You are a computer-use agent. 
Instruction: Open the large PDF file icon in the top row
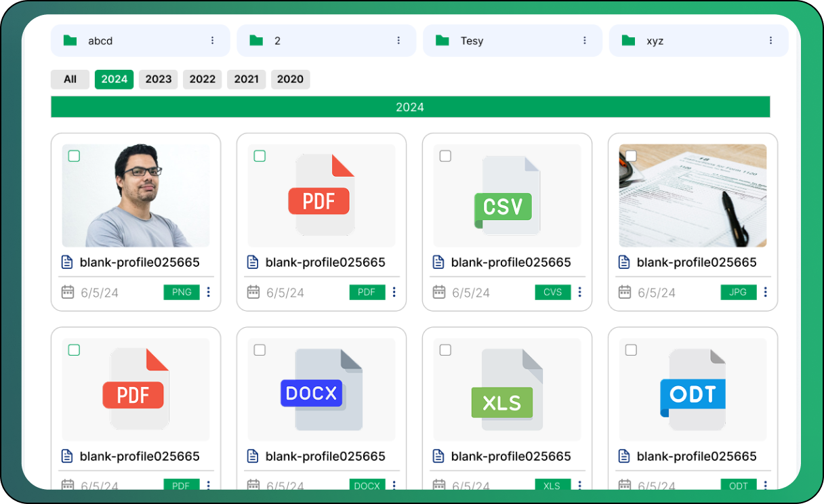click(321, 195)
